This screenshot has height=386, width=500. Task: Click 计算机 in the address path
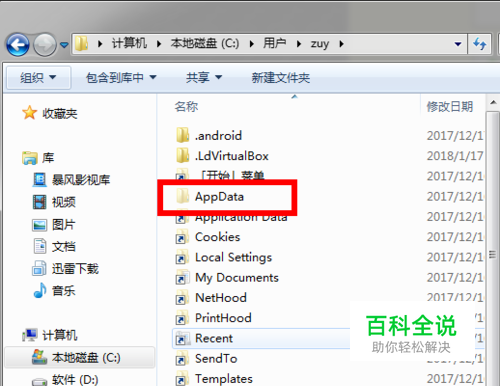pyautogui.click(x=129, y=43)
